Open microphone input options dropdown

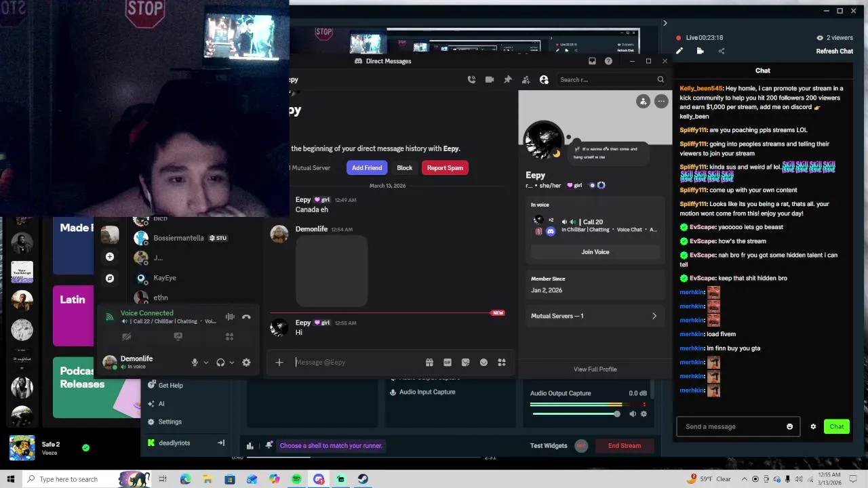click(206, 363)
